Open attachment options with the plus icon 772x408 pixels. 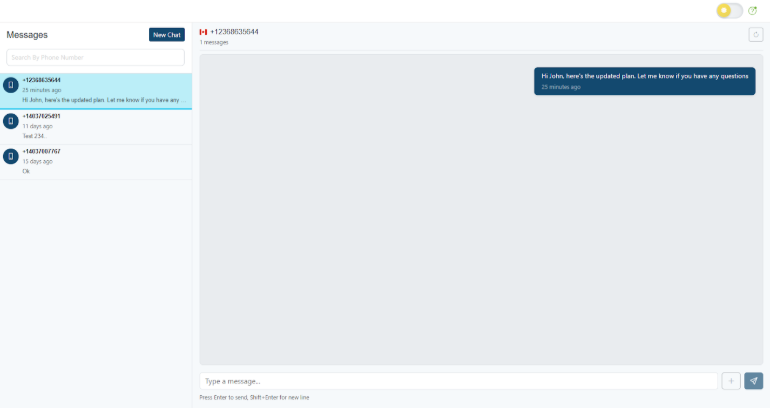(730, 381)
